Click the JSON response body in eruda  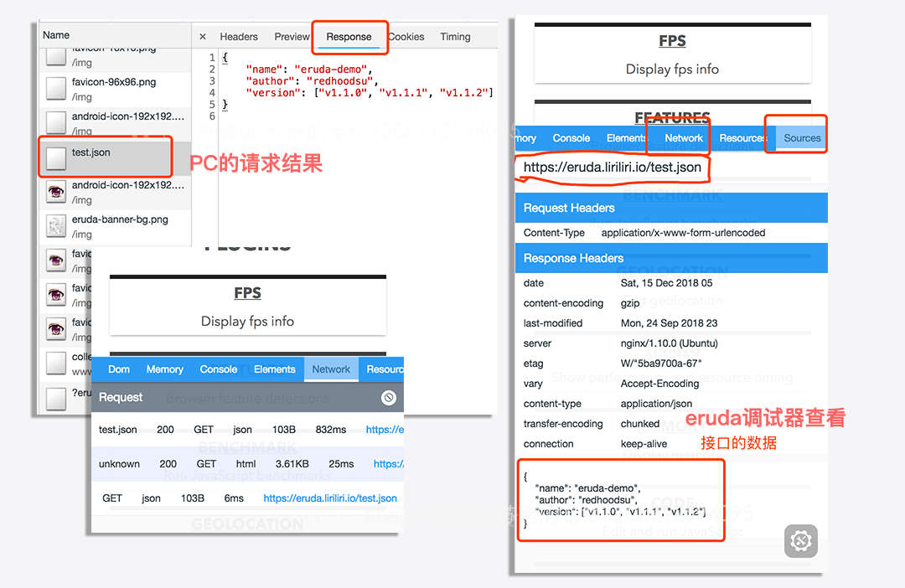tap(615, 500)
